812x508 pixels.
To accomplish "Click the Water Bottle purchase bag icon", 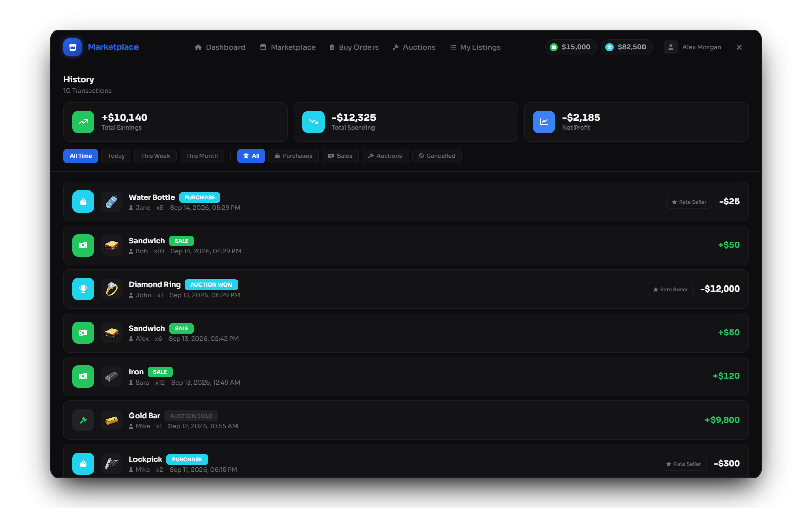I will 83,202.
